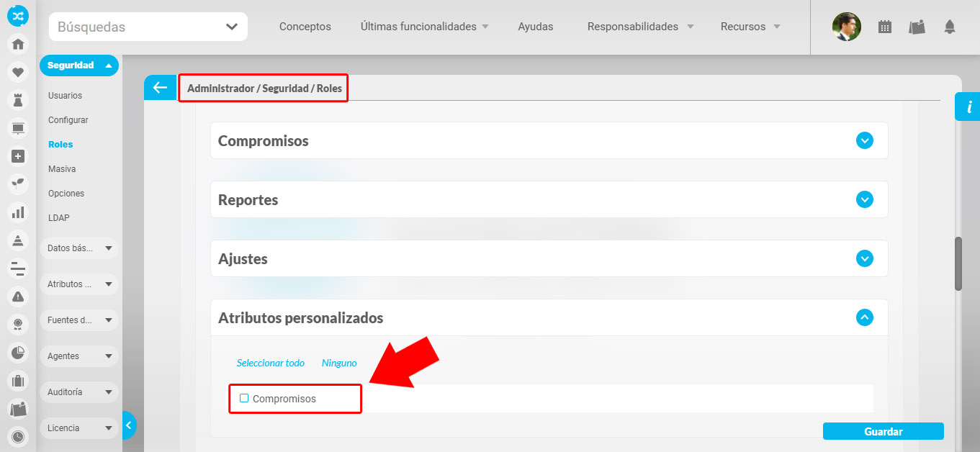Click Ninguno to deselect all attributes
Screen dimensions: 980x452
pos(339,363)
